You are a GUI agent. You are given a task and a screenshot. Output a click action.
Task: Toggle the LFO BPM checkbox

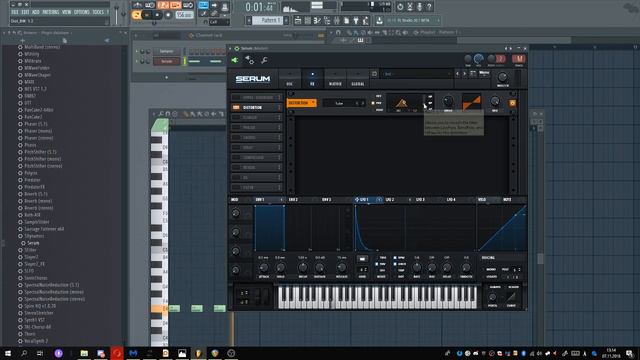pyautogui.click(x=395, y=258)
